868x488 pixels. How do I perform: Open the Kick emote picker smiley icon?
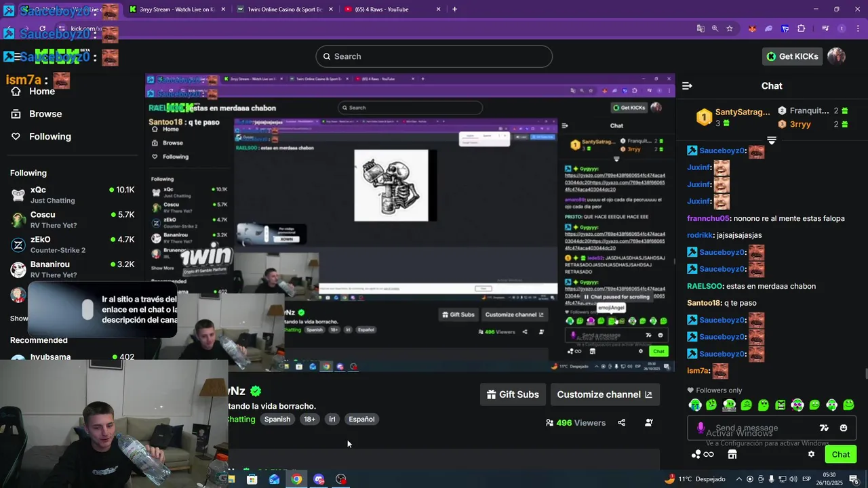844,428
